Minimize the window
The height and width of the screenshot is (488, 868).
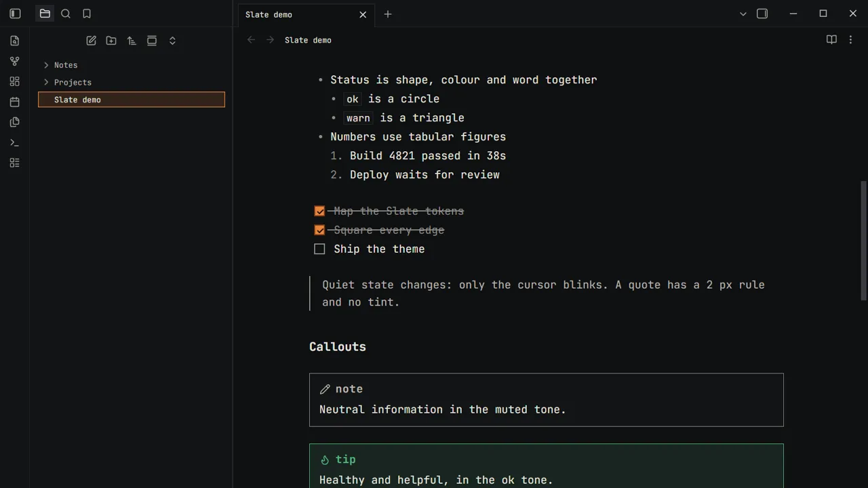pyautogui.click(x=793, y=14)
